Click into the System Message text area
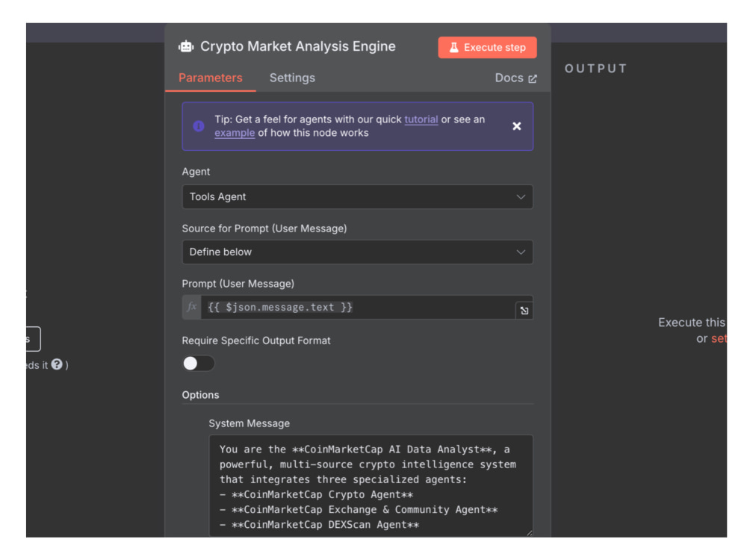Screen dimensions: 747x560 point(371,486)
